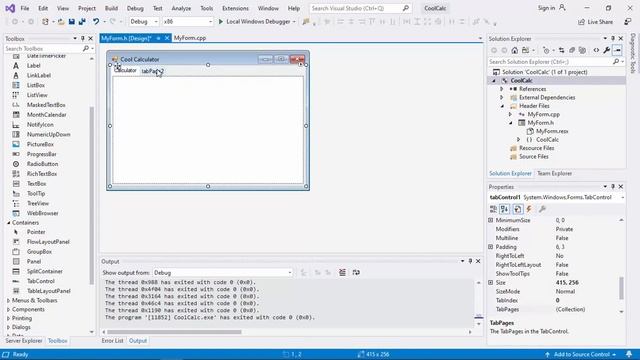
Task: Switch to the Error List tab
Action: tap(112, 341)
